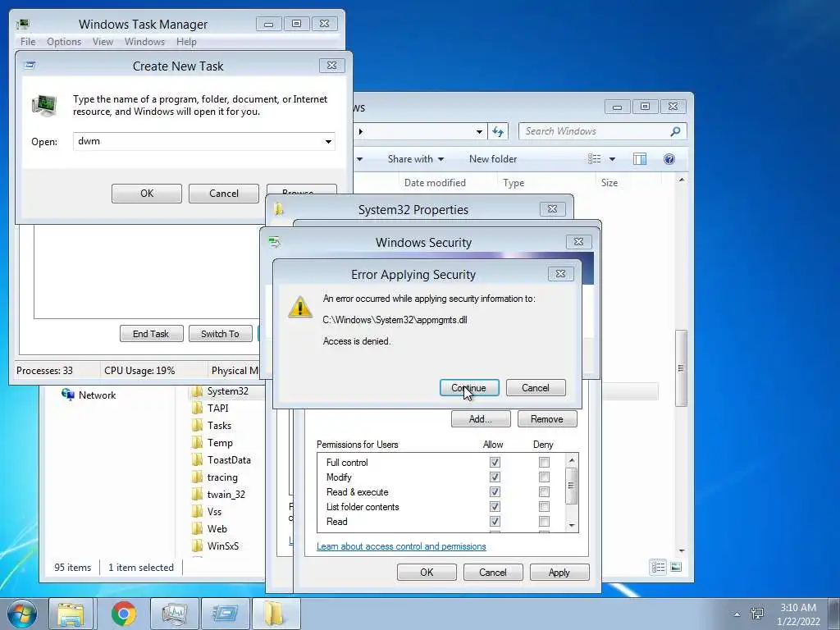Toggle the preview pane icon in Explorer
The image size is (840, 630).
[640, 159]
